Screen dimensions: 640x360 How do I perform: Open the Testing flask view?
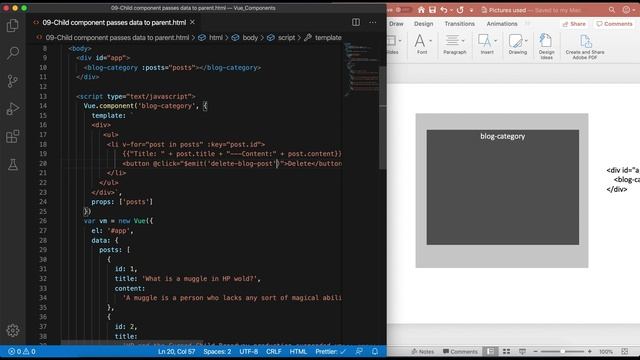tap(13, 164)
